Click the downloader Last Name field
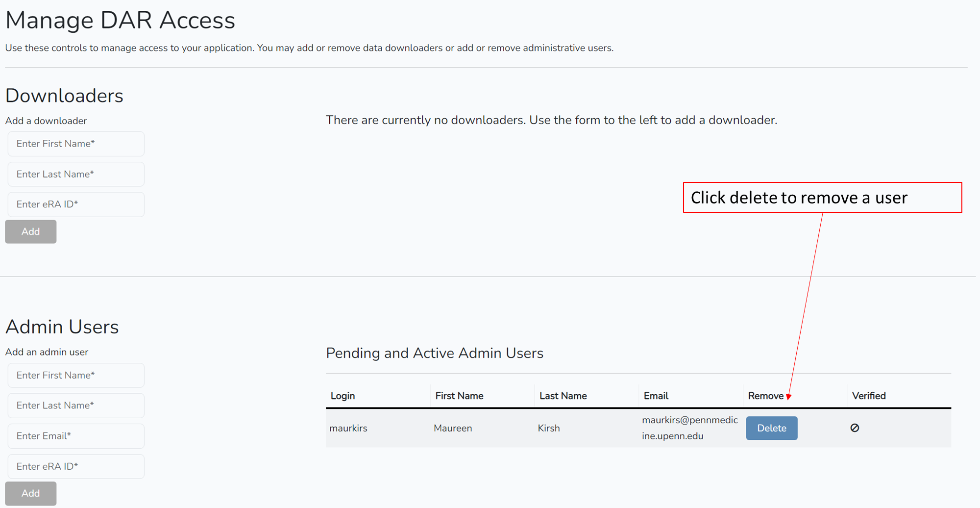This screenshot has width=980, height=508. [x=76, y=174]
